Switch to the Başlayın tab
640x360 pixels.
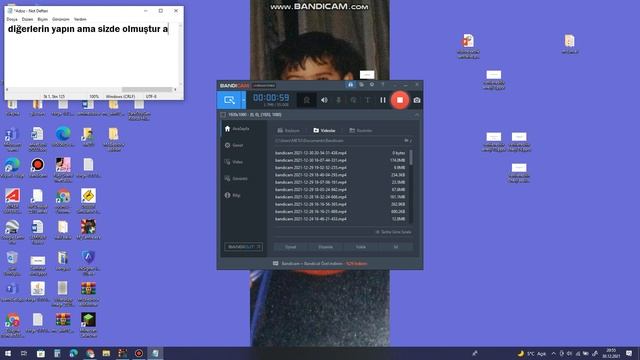(289, 131)
